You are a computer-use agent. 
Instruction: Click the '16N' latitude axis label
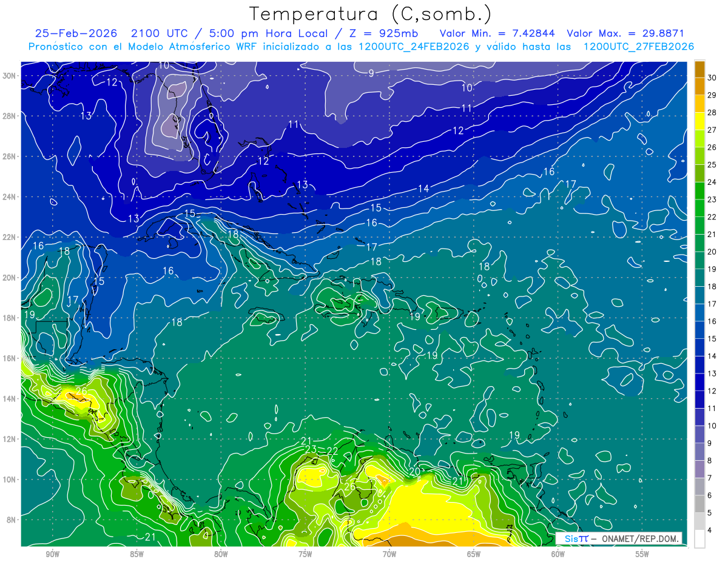pyautogui.click(x=10, y=358)
